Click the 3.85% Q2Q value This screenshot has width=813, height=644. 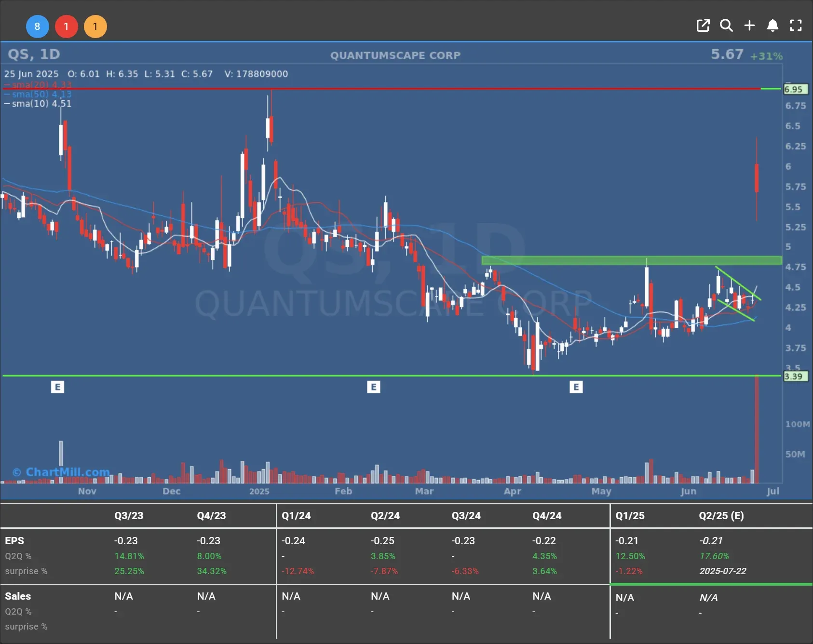[x=383, y=556]
